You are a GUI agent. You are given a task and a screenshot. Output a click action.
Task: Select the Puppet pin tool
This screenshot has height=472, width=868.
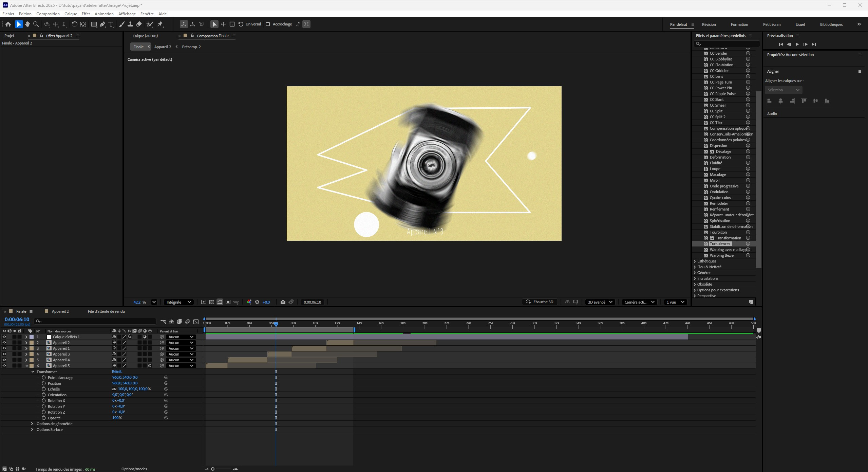[160, 24]
